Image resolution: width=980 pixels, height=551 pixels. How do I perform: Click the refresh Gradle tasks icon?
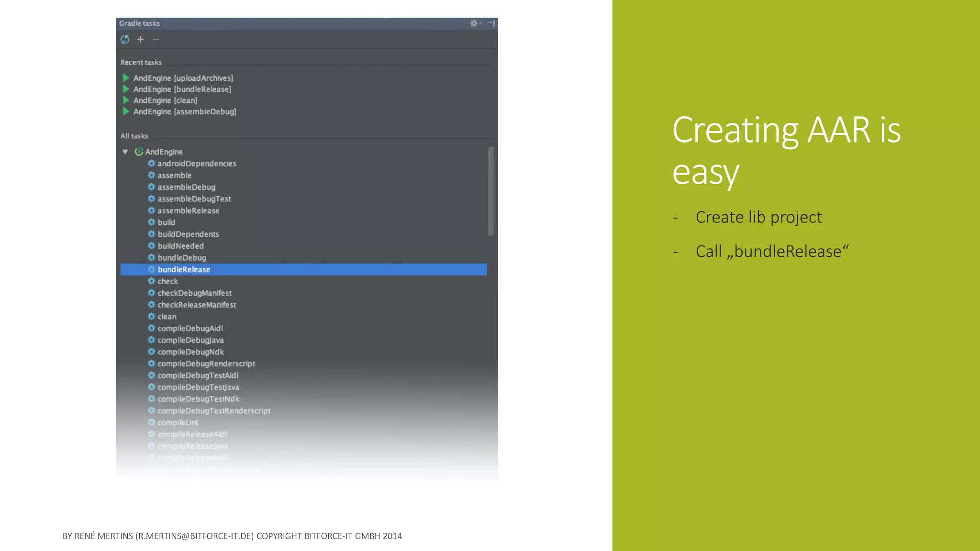tap(125, 39)
